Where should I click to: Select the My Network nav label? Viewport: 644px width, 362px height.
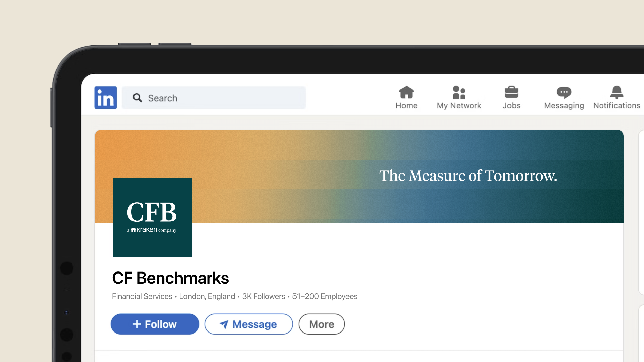pos(459,106)
